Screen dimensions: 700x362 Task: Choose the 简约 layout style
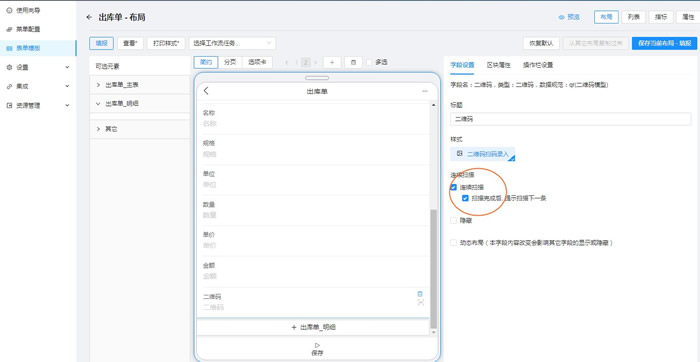click(x=206, y=62)
